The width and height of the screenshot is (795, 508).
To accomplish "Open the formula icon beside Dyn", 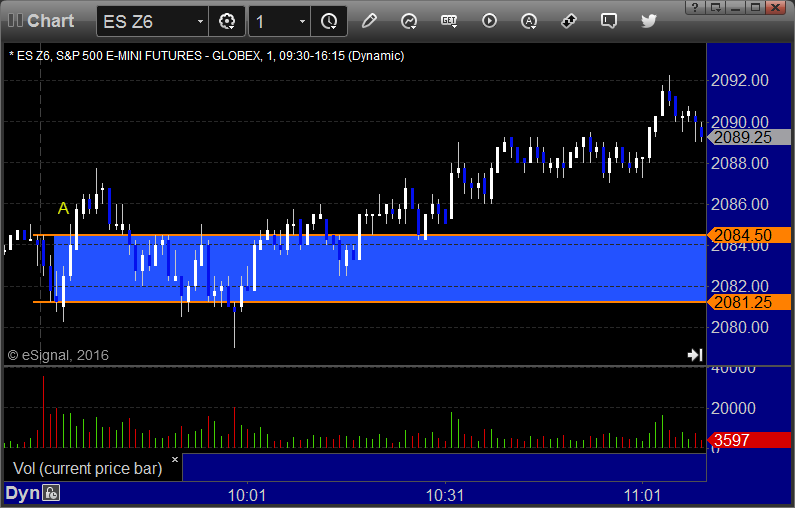I will (51, 493).
